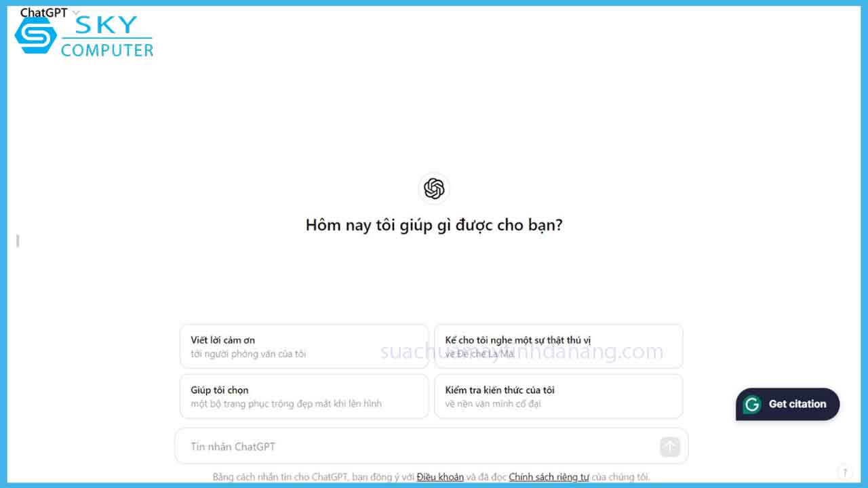This screenshot has width=868, height=488.
Task: Expand the collapsed sidebar handle on the left
Action: pos(16,241)
